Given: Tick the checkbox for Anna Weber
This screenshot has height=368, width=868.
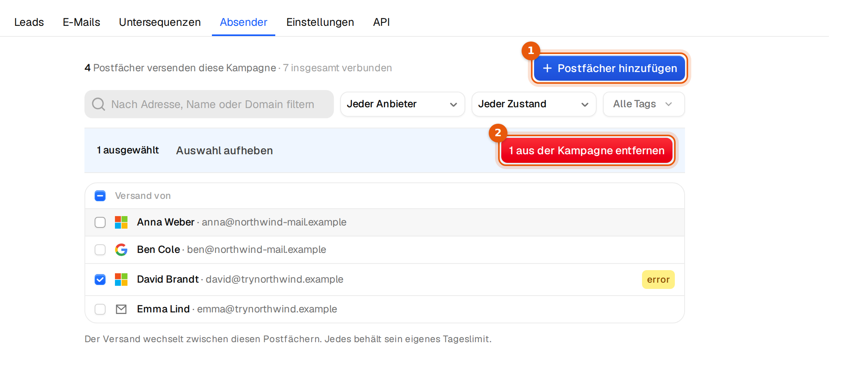Looking at the screenshot, I should pos(100,222).
